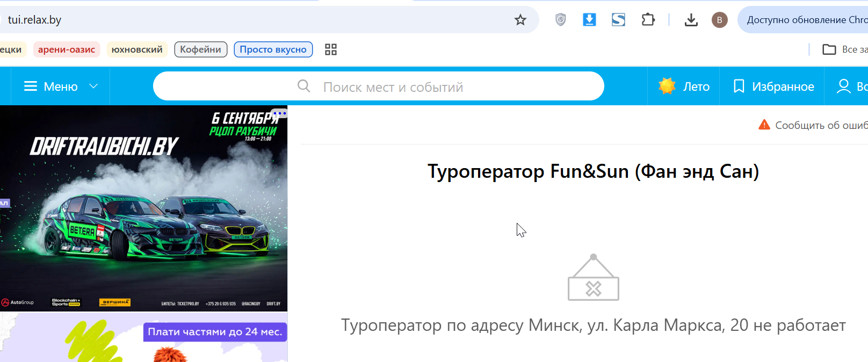Image resolution: width=868 pixels, height=362 pixels.
Task: Open the DRIFTRAUBICHI.BY banner ad
Action: [x=143, y=208]
